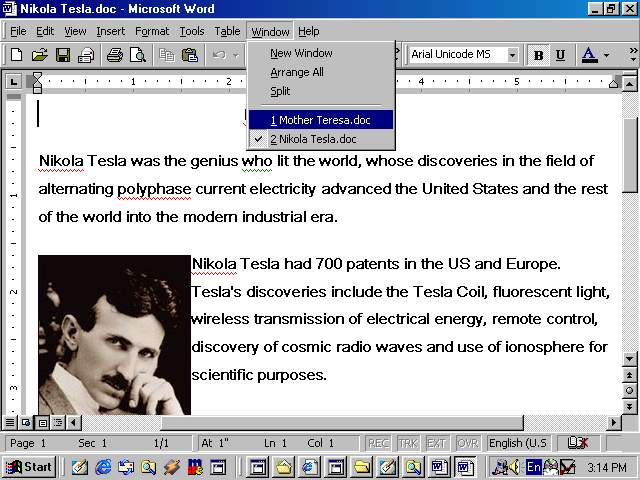Apply the font color A button
The height and width of the screenshot is (480, 640).
pos(589,55)
